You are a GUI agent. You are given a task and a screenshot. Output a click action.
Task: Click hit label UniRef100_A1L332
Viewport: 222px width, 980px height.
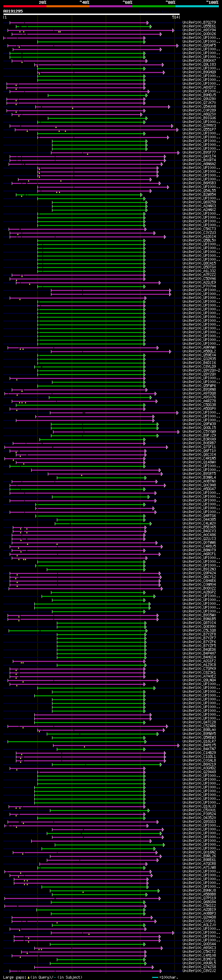199,271
